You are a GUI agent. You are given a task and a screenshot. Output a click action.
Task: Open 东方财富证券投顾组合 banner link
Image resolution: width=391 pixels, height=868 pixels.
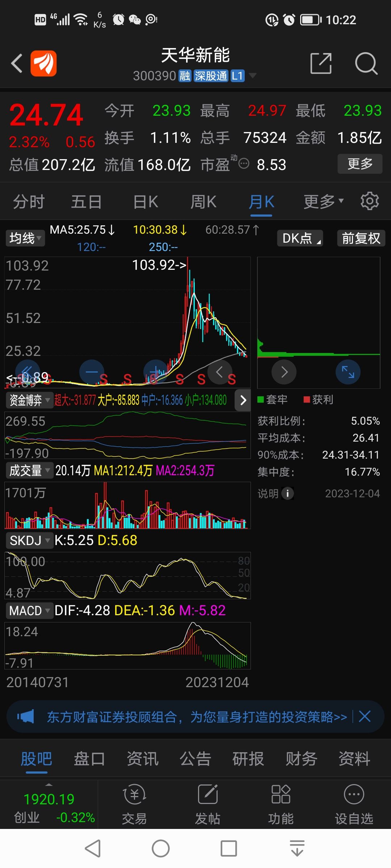click(x=197, y=716)
